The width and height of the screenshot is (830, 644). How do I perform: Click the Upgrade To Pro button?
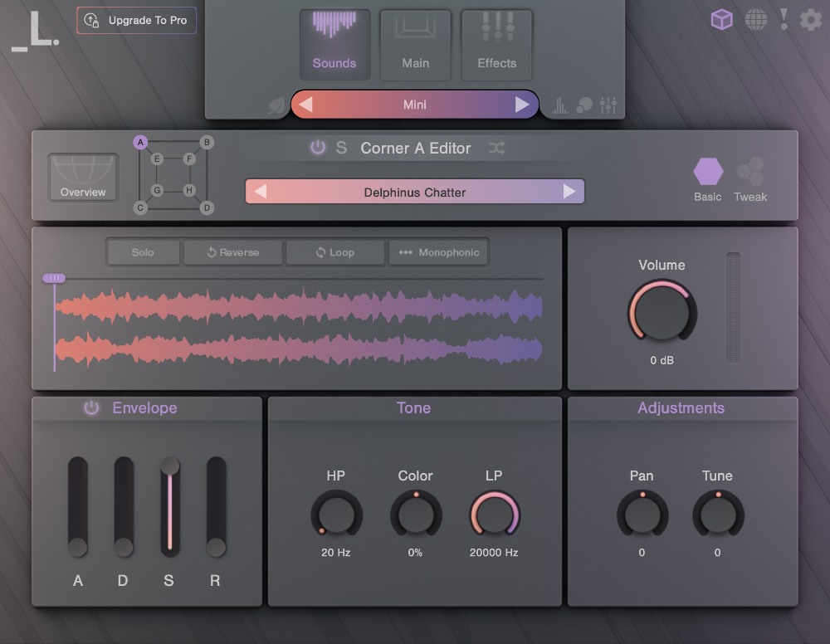pyautogui.click(x=135, y=20)
